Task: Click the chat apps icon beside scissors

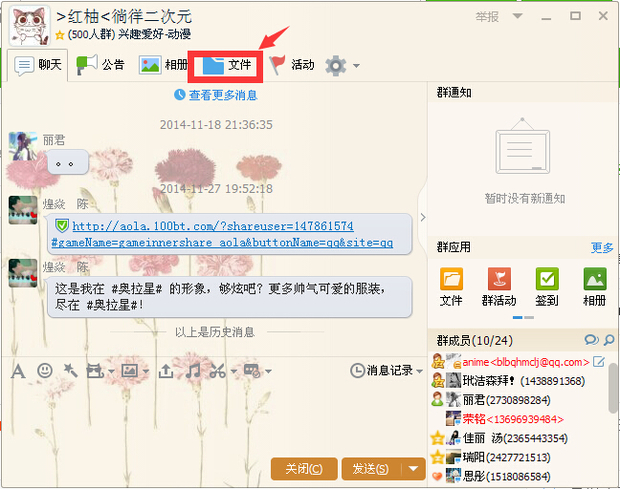Action: pos(252,371)
